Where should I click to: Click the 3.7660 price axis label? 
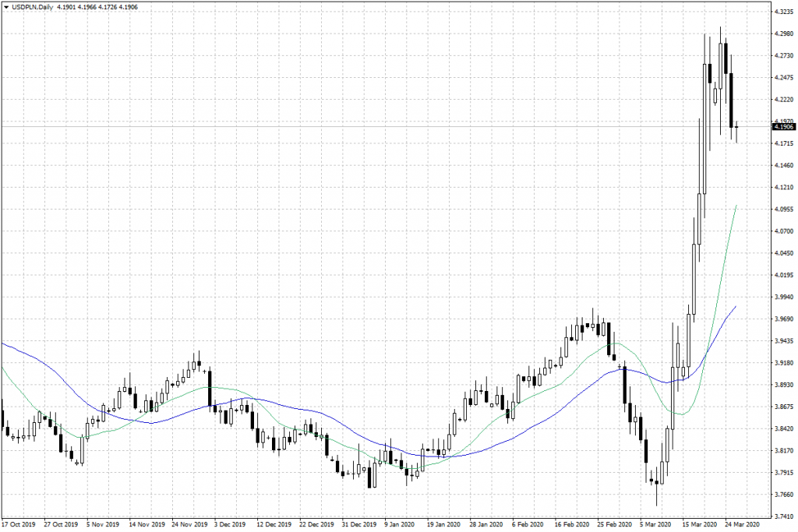[784, 495]
